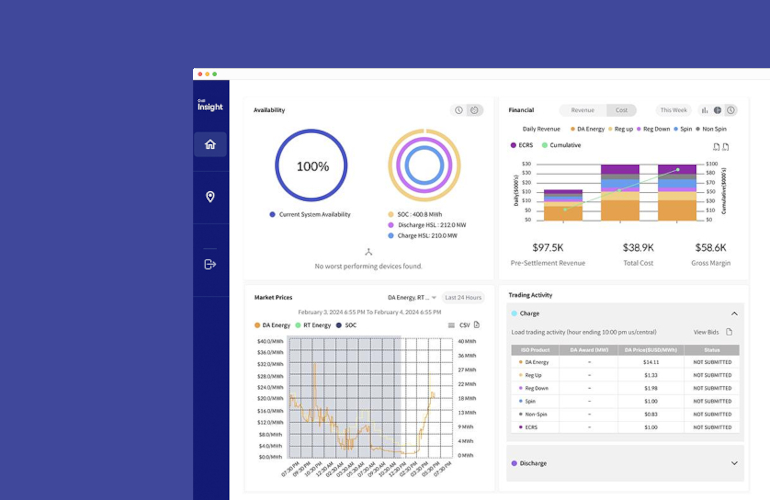
Task: Go to the Home dashboard in sidebar
Action: 210,144
